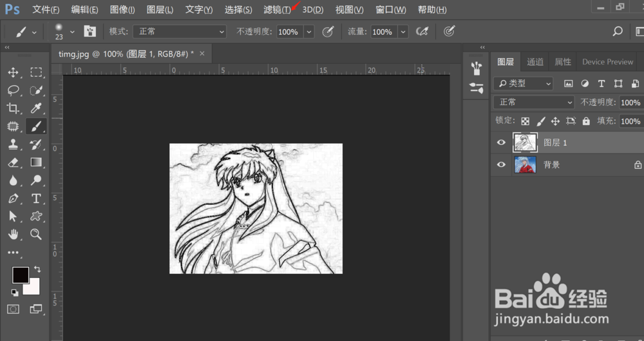This screenshot has width=644, height=341.
Task: Open the 滤镜(T) menu
Action: 277,10
